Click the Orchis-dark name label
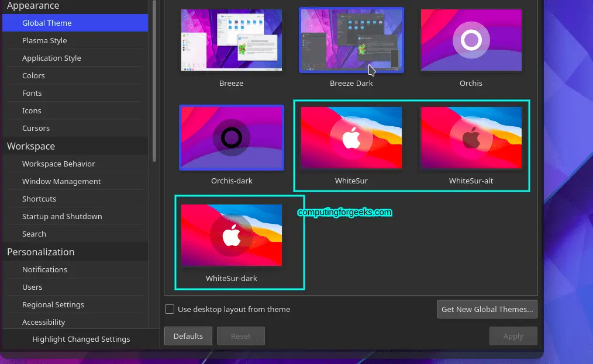Viewport: 593px width, 364px height. click(x=232, y=181)
